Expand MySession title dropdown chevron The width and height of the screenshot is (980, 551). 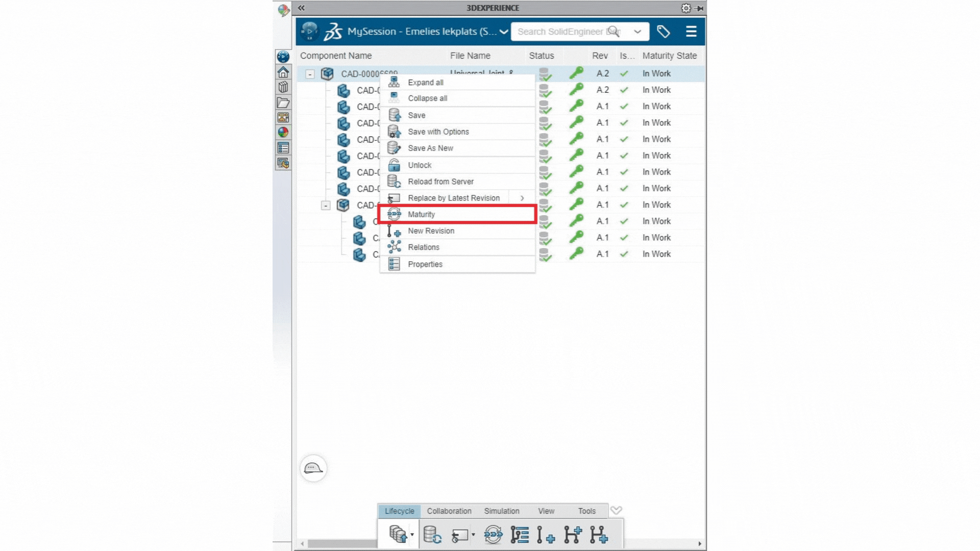[504, 32]
